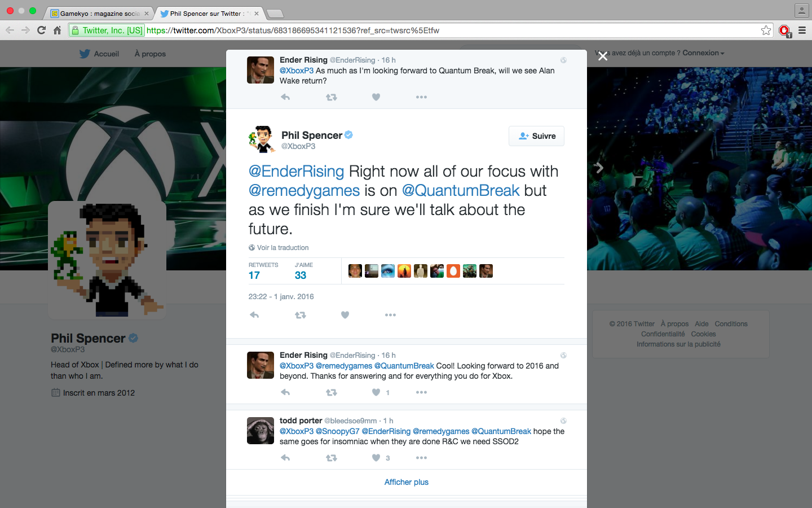Click the Chrome user profile icon
This screenshot has height=508, width=812.
point(801,10)
